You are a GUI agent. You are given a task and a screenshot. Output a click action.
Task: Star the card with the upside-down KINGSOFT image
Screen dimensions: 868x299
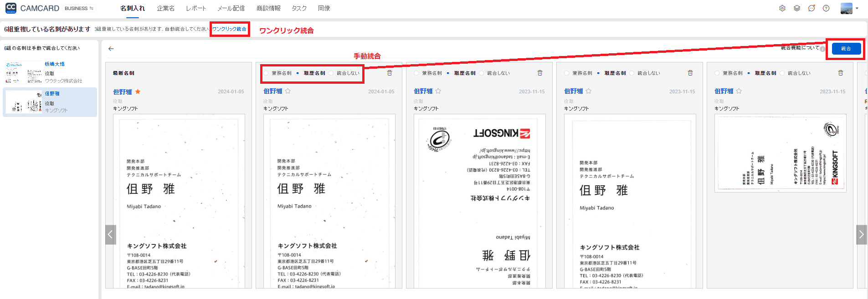click(438, 91)
